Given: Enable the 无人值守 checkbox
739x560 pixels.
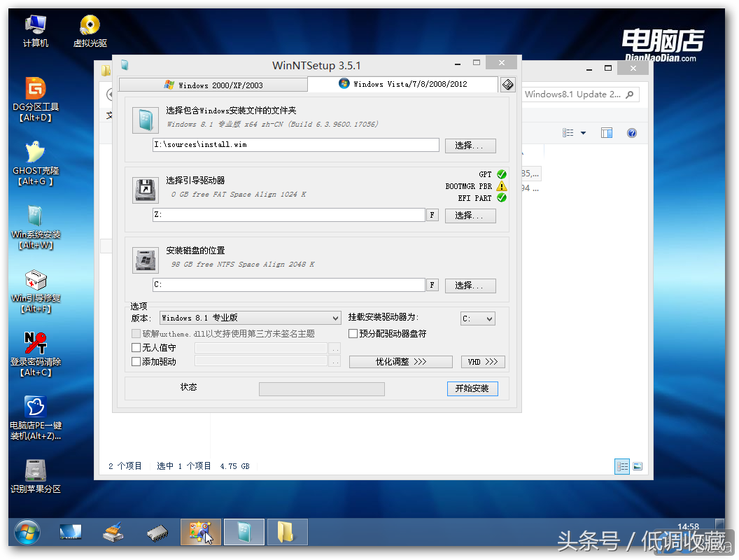Looking at the screenshot, I should point(136,347).
